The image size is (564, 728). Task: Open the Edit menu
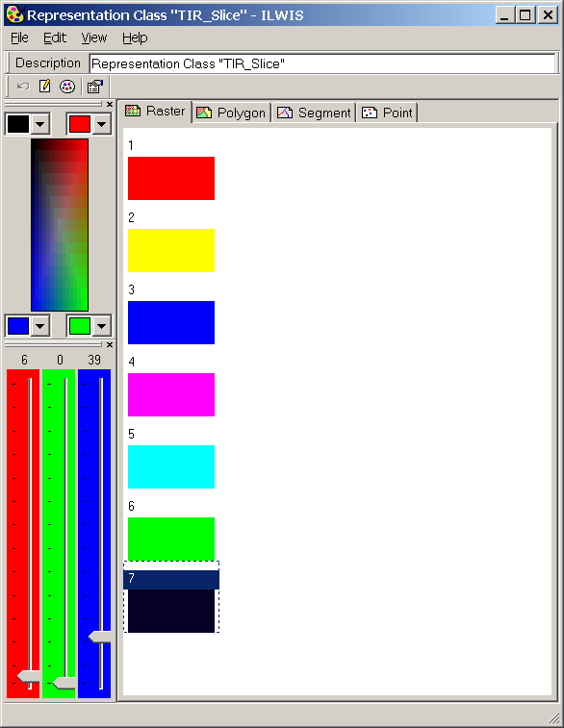pyautogui.click(x=55, y=38)
